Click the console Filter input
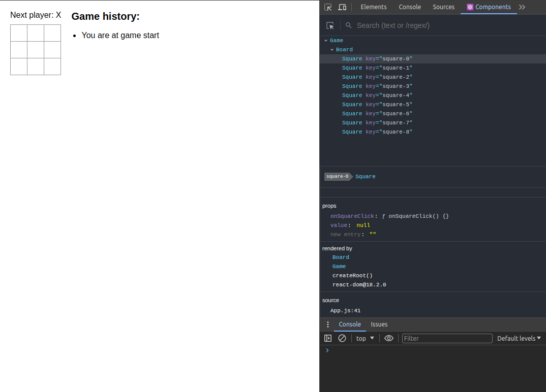This screenshot has width=546, height=392. pyautogui.click(x=447, y=338)
